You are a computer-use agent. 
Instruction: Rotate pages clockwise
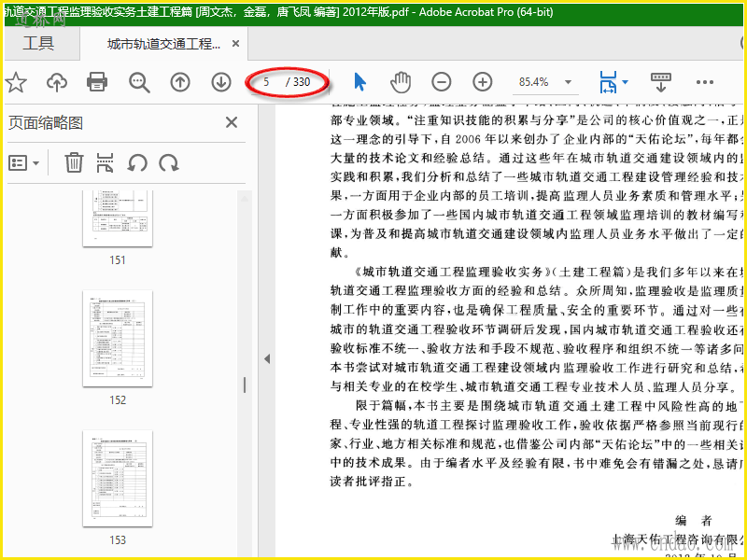point(169,162)
